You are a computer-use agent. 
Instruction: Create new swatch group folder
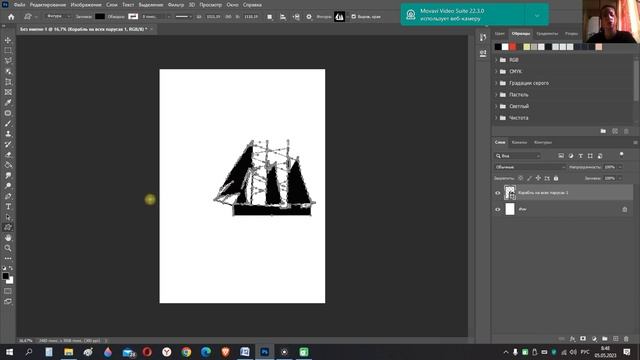(x=603, y=131)
